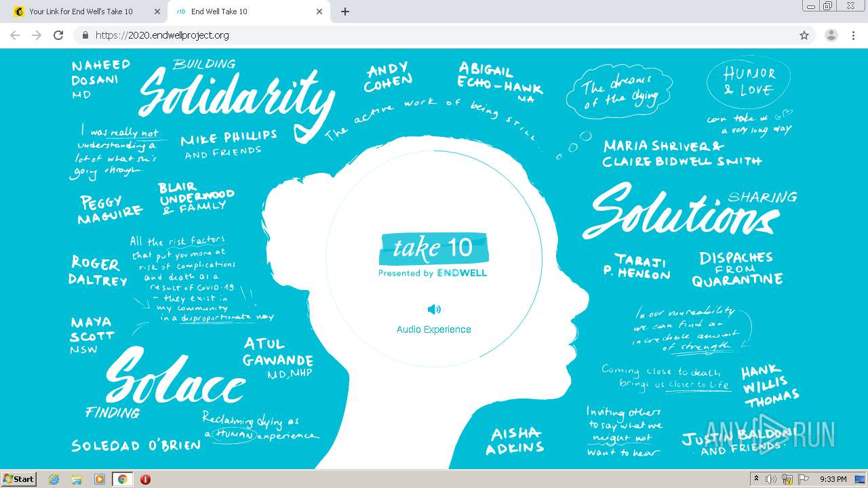Switch to 'Your Link for End Well's Take 10' tab
868x488 pixels.
83,12
